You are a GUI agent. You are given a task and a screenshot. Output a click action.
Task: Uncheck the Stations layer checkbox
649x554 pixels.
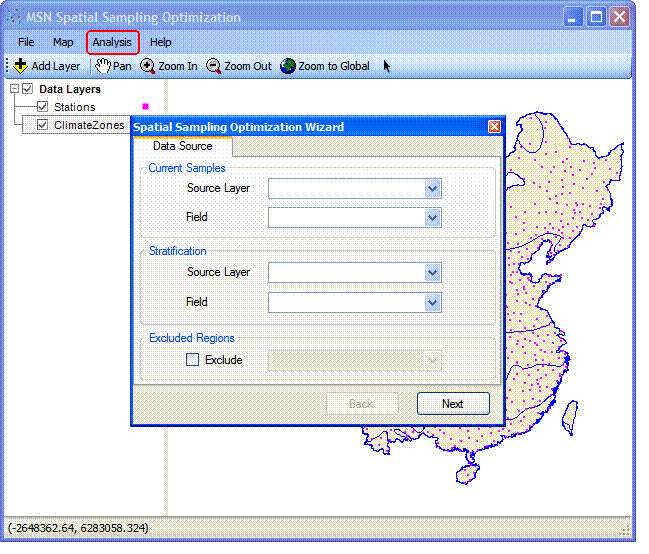pyautogui.click(x=43, y=106)
